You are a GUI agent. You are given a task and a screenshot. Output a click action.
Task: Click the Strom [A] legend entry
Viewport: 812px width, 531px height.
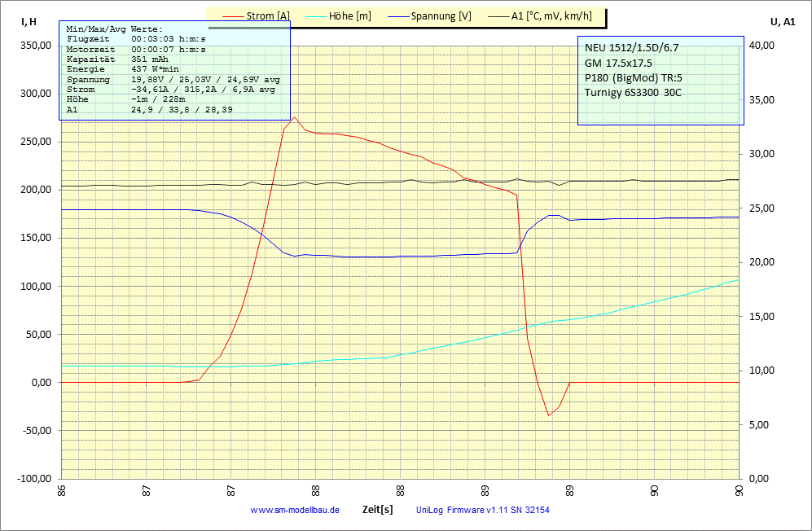267,15
